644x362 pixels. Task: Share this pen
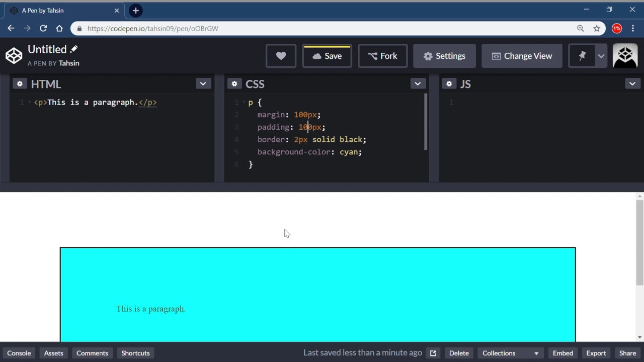click(x=627, y=353)
